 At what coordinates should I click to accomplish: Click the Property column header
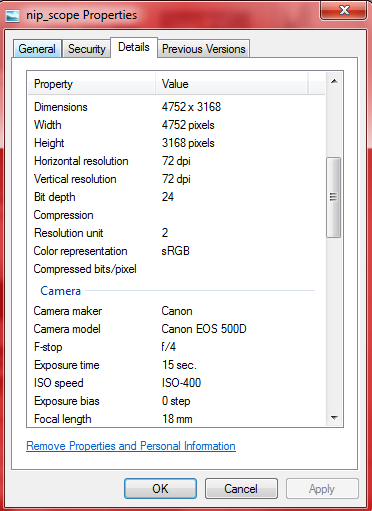91,84
